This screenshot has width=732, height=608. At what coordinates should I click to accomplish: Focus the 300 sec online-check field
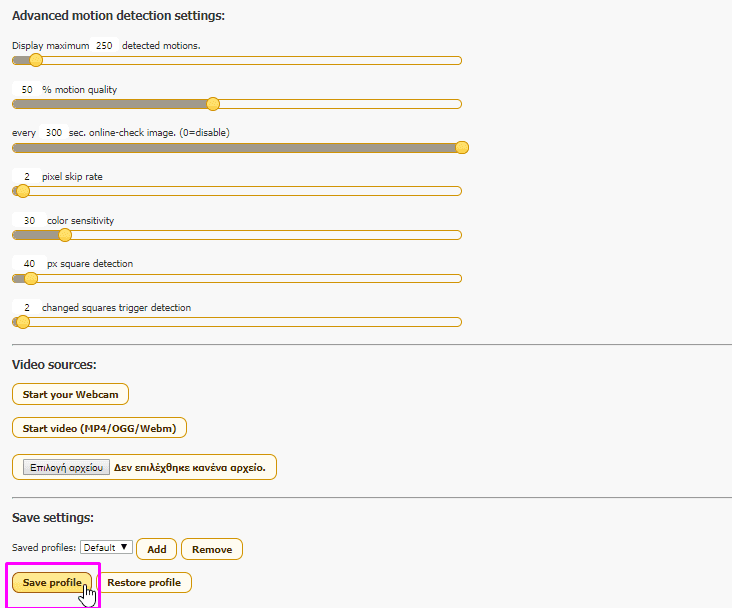[x=54, y=133]
